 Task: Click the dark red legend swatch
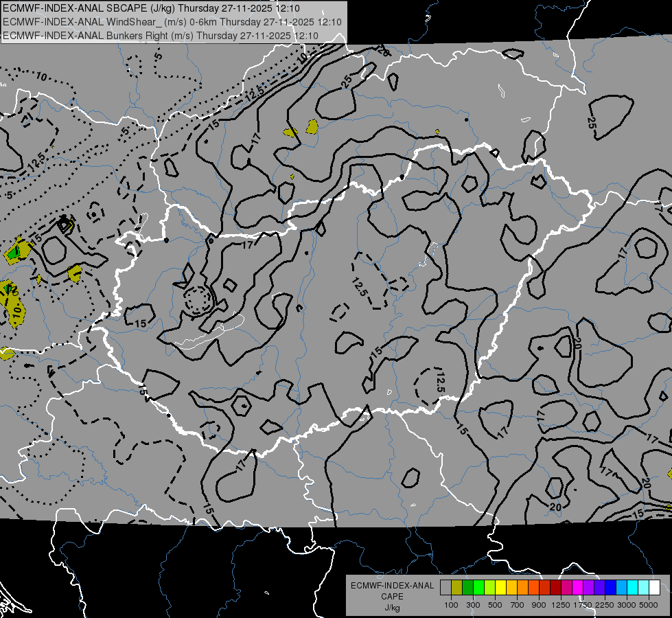555,588
